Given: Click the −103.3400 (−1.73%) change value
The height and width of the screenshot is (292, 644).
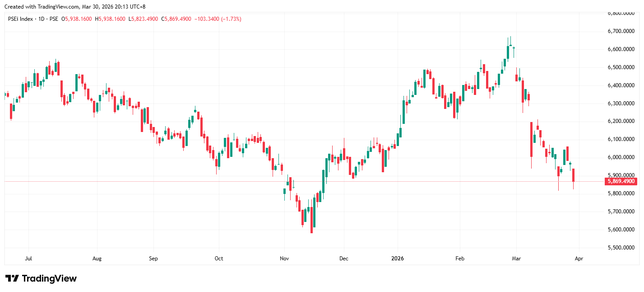Looking at the screenshot, I should click(x=218, y=19).
